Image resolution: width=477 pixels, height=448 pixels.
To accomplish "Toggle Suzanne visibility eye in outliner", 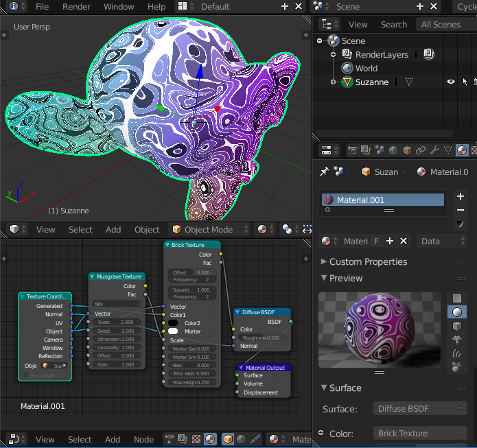I will (x=451, y=82).
